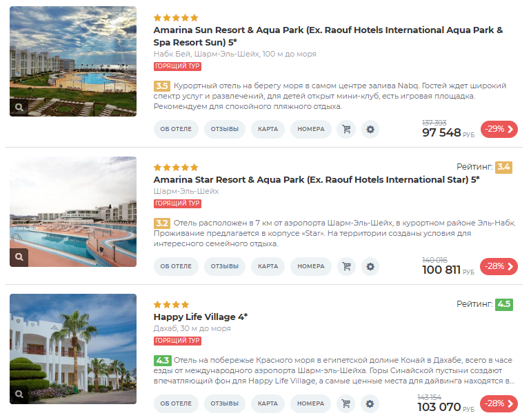531x420 pixels.
Task: Open Happy Life Village 4* hotel title
Action: [201, 317]
